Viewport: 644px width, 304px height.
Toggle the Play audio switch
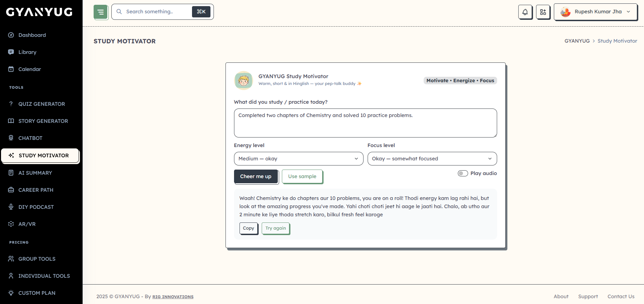[463, 173]
